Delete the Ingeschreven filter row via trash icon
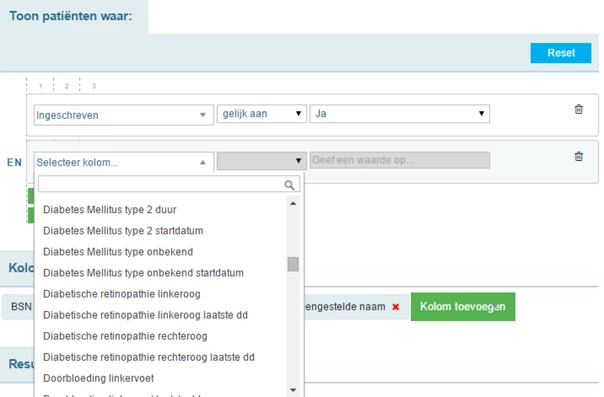Viewport: 604px width, 397px height. [579, 109]
